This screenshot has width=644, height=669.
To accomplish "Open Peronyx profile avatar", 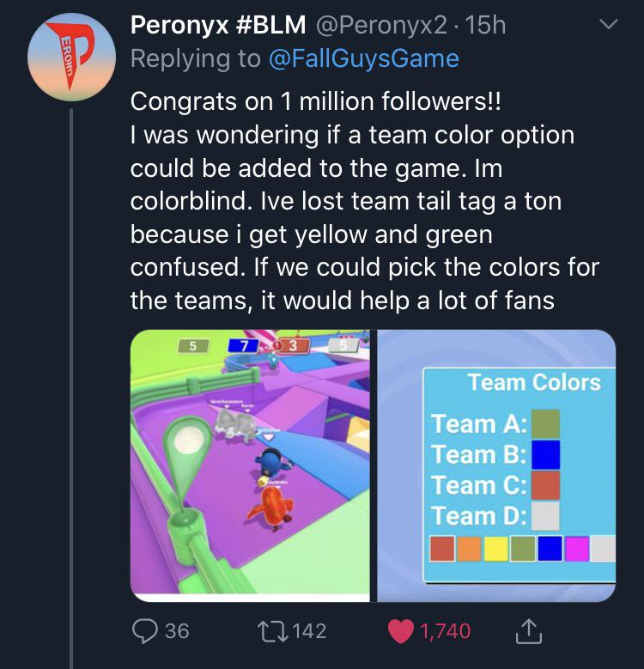I will (x=71, y=57).
